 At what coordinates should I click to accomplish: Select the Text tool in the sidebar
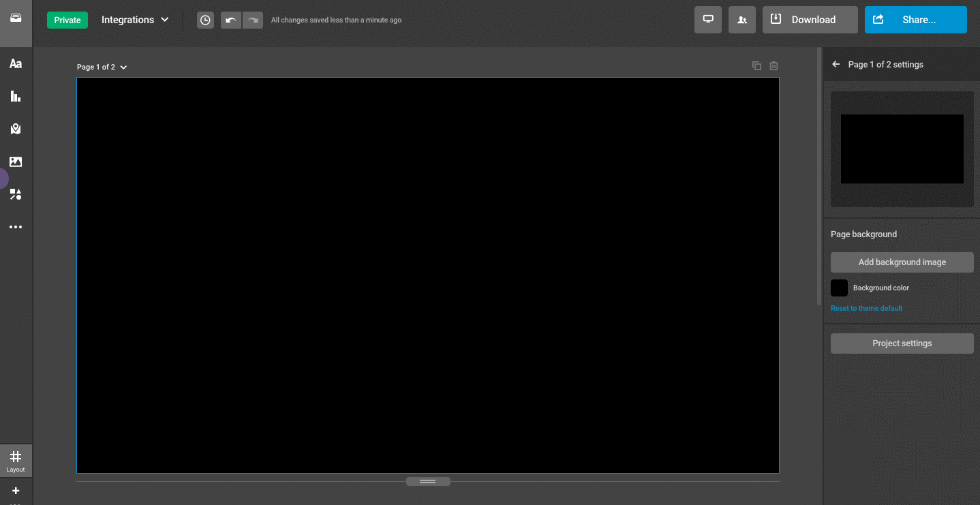(16, 63)
